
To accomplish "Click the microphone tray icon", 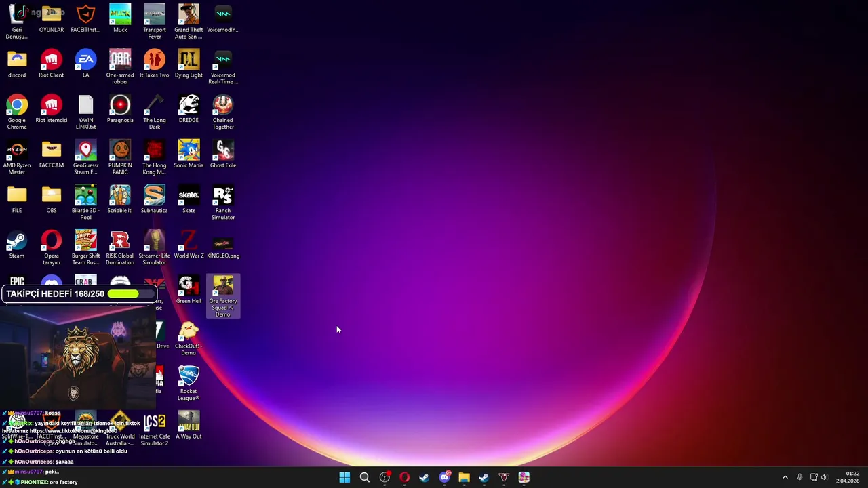I will point(800,477).
